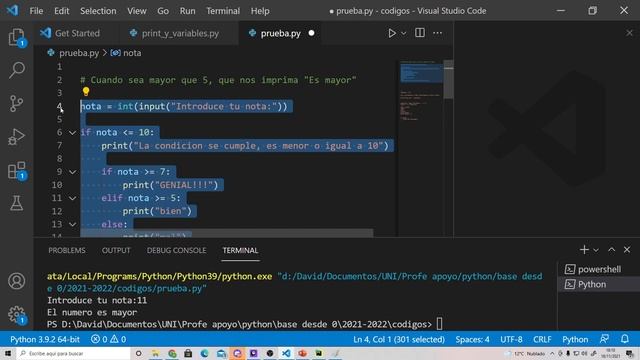Click the Ln 4, Col 1 position indicator
This screenshot has height=360, width=640.
tap(399, 340)
